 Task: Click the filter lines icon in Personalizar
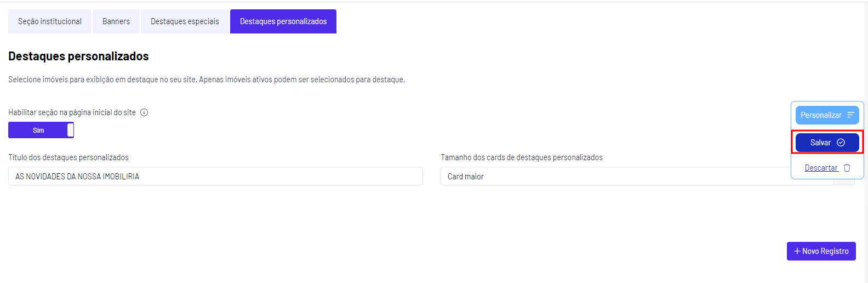851,115
